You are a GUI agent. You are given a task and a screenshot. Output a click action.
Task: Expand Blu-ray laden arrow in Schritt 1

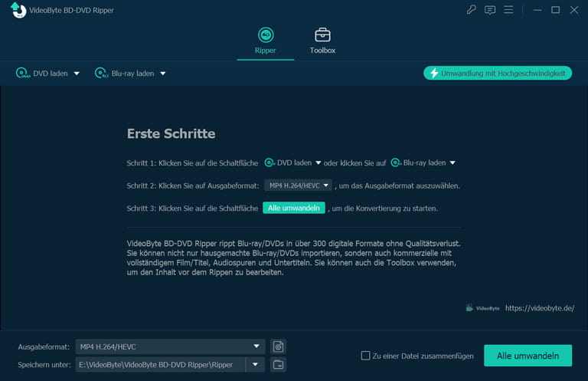pyautogui.click(x=452, y=163)
